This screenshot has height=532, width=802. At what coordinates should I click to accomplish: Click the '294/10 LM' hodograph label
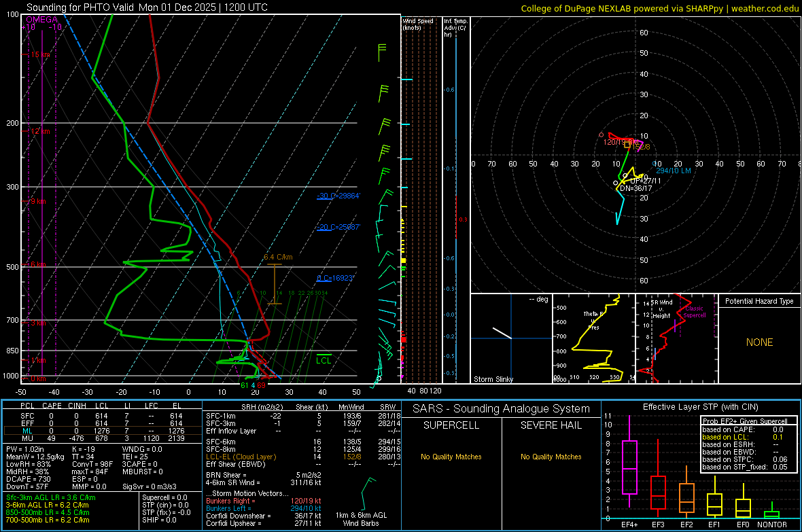tap(673, 171)
